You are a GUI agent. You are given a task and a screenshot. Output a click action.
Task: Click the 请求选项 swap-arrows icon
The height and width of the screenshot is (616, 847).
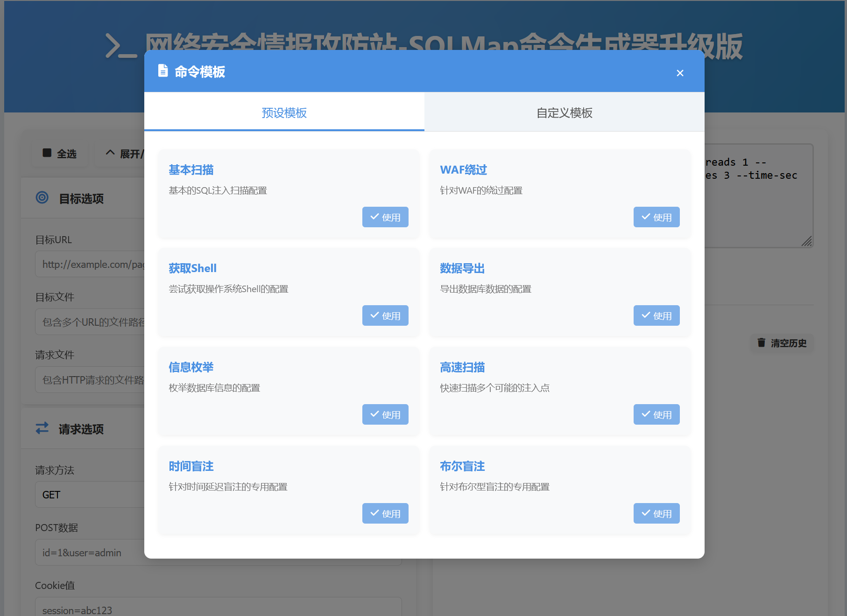point(42,428)
